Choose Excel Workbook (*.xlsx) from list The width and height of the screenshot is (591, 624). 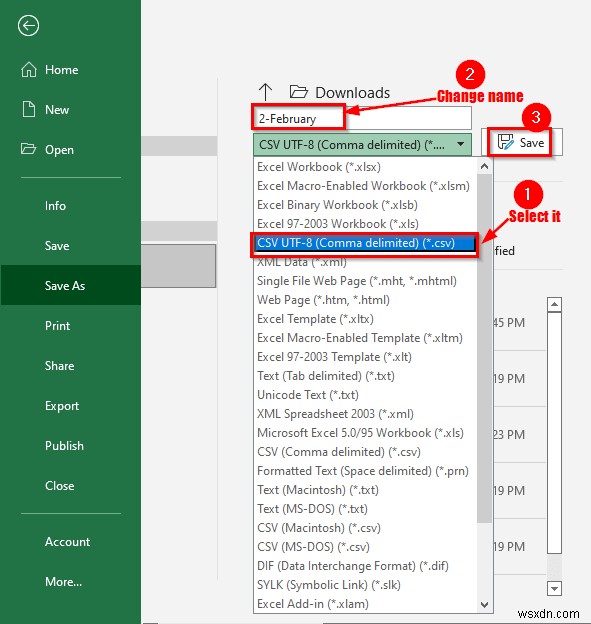(319, 167)
